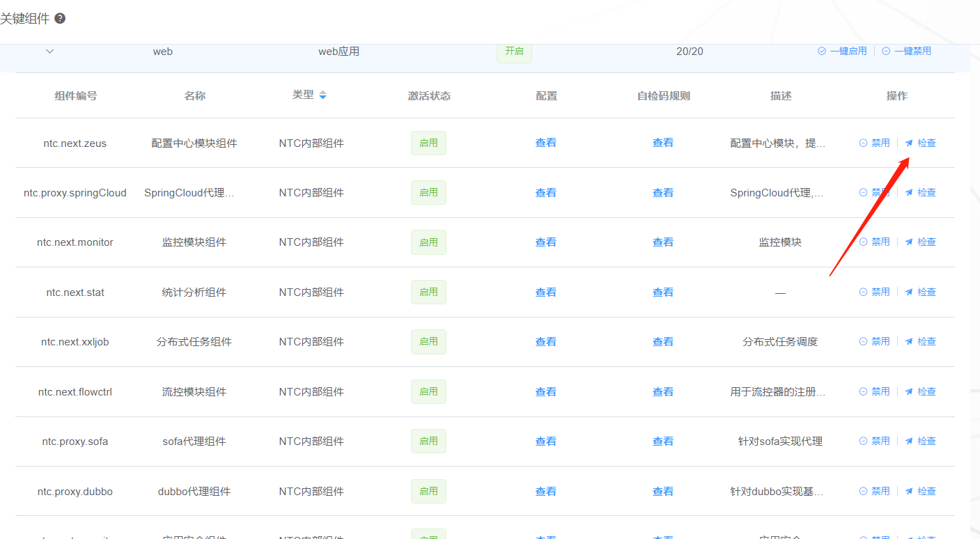Viewport: 980px width, 539px height.
Task: Open 配置 查看 for ntc.proxy.dubbo
Action: [546, 491]
